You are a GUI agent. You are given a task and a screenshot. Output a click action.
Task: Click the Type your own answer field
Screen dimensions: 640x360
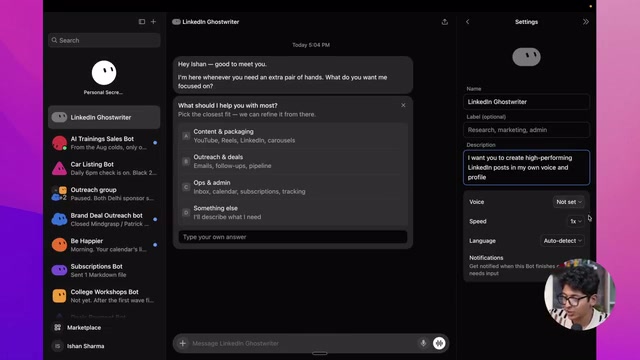[293, 237]
